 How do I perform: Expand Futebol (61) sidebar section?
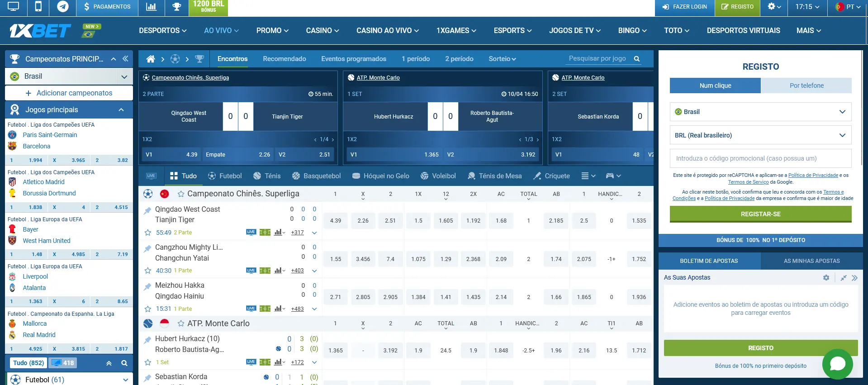tap(125, 380)
